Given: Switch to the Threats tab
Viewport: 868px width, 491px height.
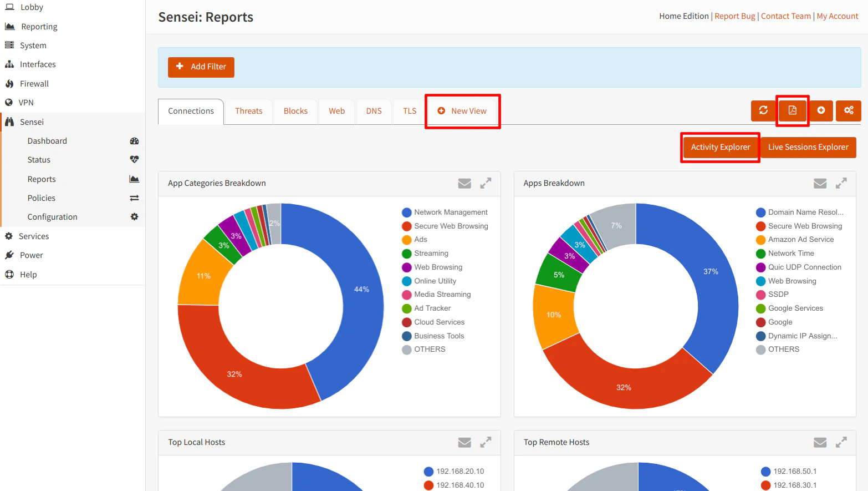Looking at the screenshot, I should click(248, 112).
